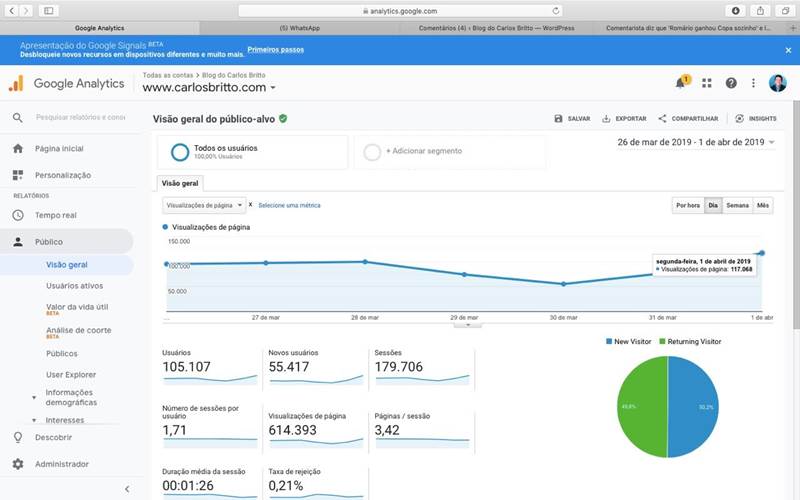The width and height of the screenshot is (800, 500).
Task: Click the Descobrir lightbulb item
Action: (54, 437)
